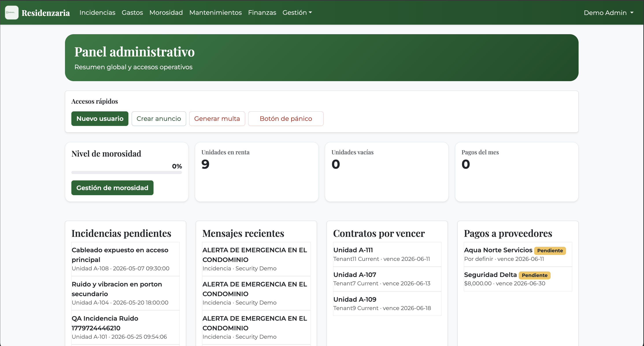Click the Incidencias pendientes heading
The width and height of the screenshot is (644, 346).
(121, 233)
